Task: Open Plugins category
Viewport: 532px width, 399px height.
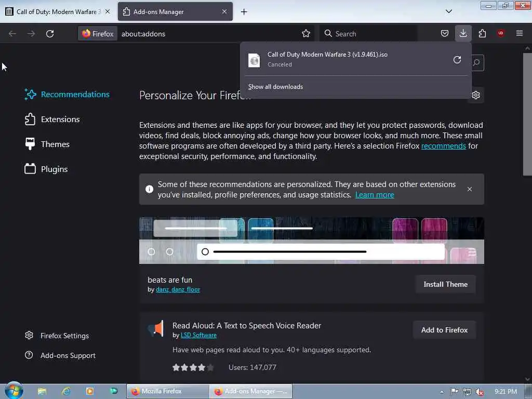Action: click(46, 169)
